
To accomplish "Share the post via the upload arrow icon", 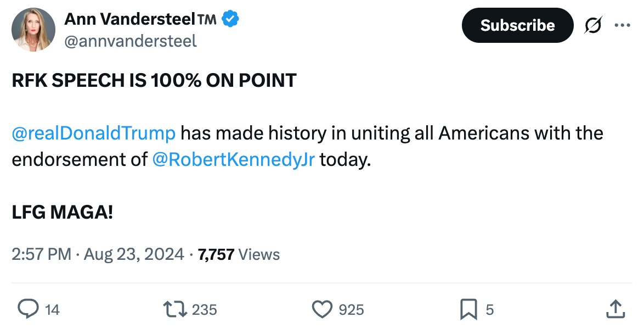I will click(x=615, y=309).
